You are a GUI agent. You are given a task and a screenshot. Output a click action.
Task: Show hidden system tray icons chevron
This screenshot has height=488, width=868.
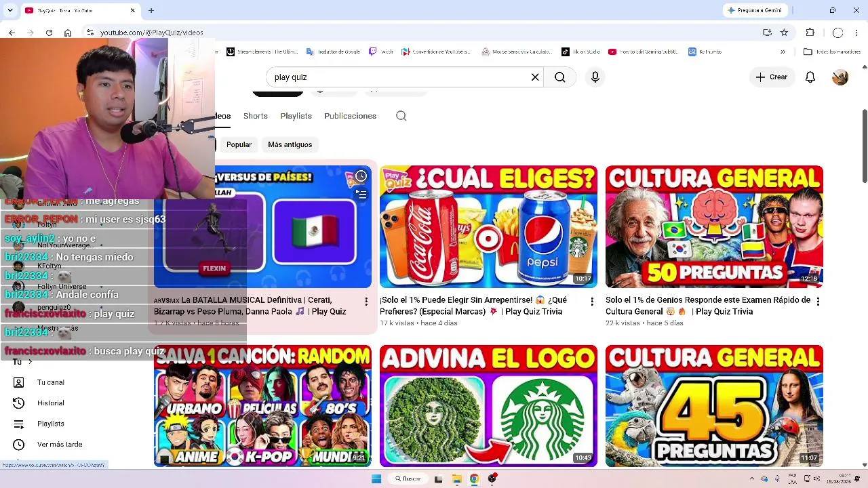coord(753,479)
